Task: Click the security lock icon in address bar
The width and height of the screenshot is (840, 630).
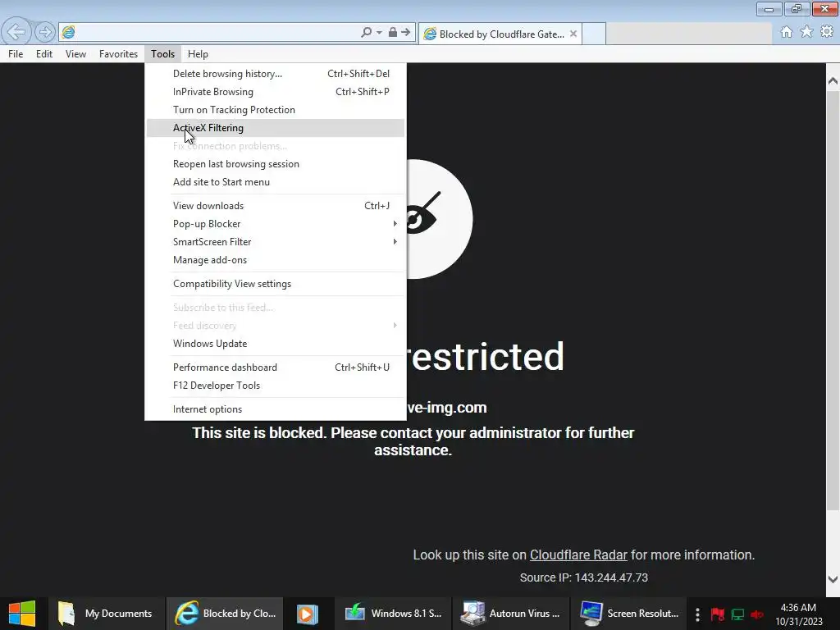Action: 393,32
